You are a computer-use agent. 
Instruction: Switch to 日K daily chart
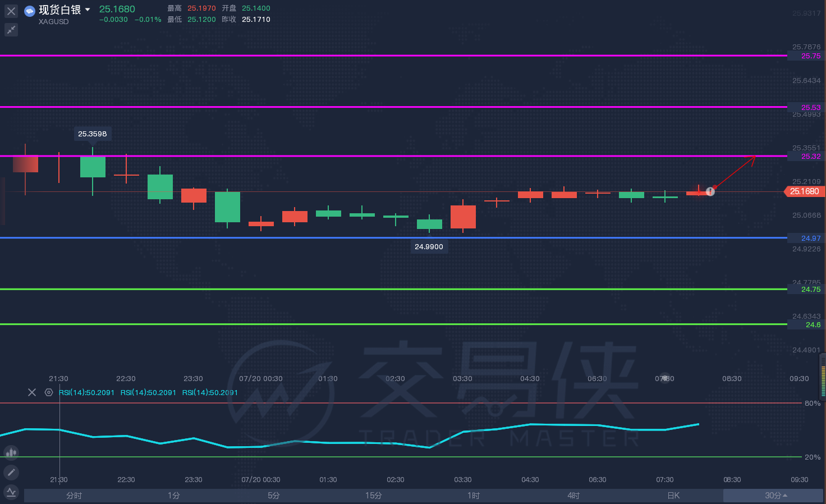point(673,496)
